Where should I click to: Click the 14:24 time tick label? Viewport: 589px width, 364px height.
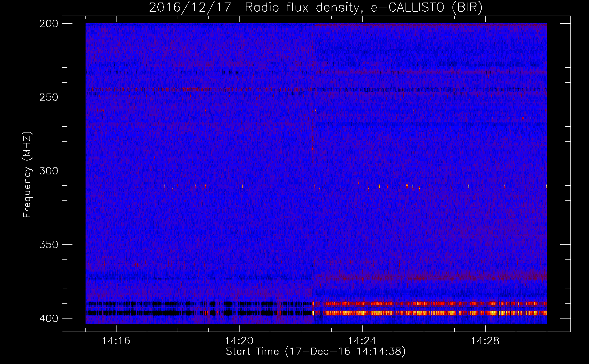362,341
